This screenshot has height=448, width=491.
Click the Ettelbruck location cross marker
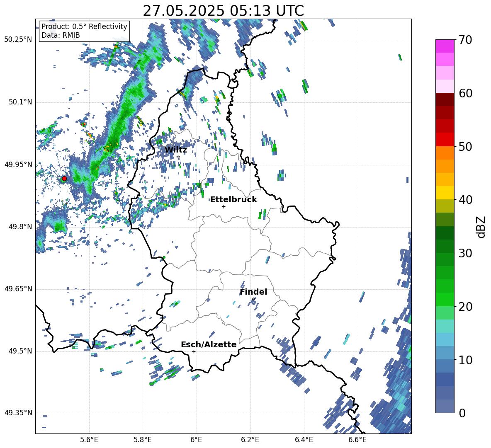[x=224, y=206]
